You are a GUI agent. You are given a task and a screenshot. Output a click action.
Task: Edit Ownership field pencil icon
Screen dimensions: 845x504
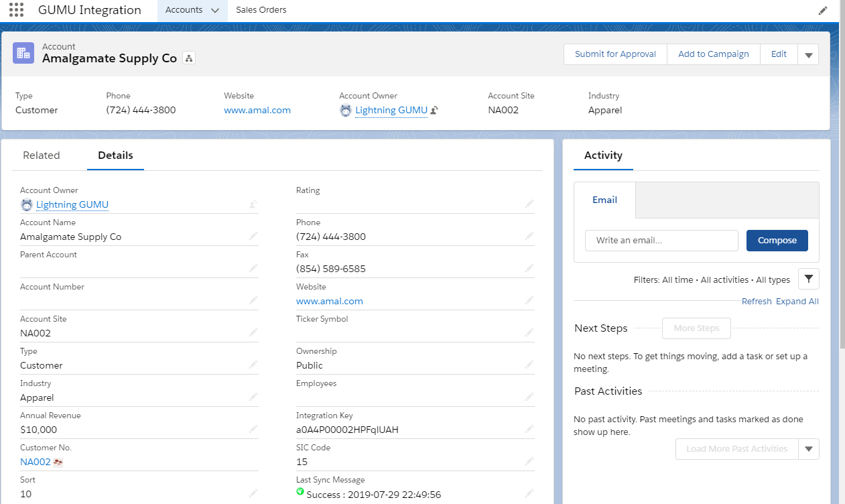click(x=529, y=365)
